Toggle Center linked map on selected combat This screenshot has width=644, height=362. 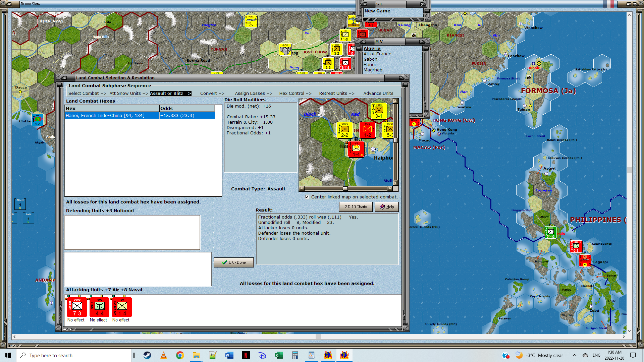307,197
